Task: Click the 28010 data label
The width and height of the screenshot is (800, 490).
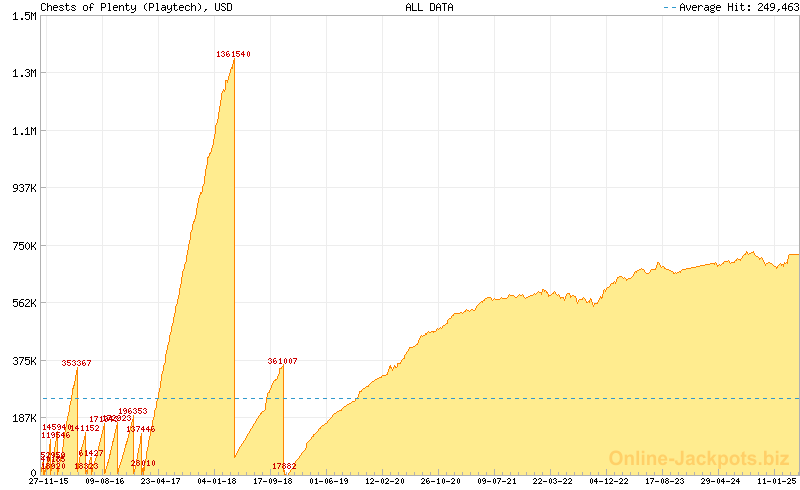Action: [143, 463]
